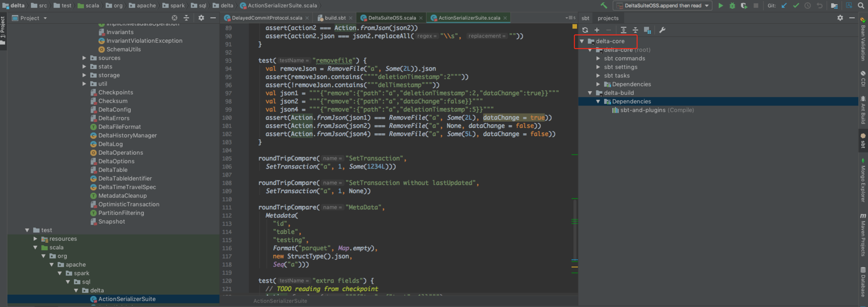Expand the sources folder
This screenshot has width=868, height=307.
click(x=84, y=58)
